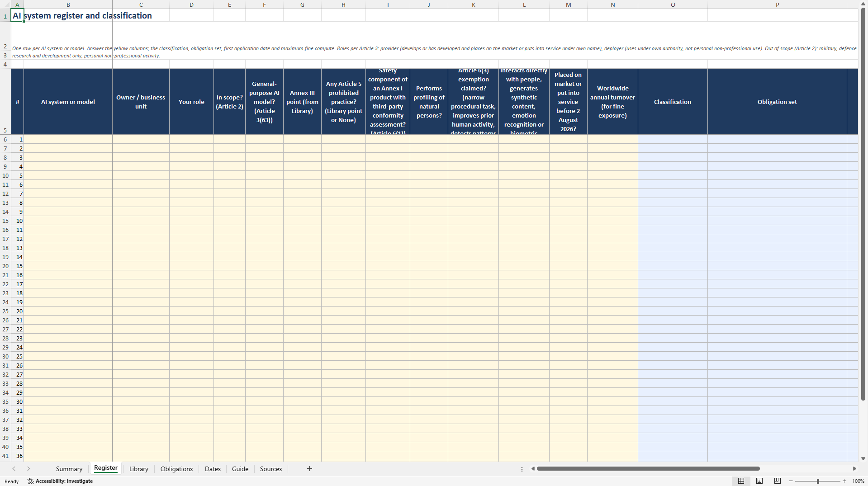Select column P header
This screenshot has width=868, height=486.
pos(777,5)
